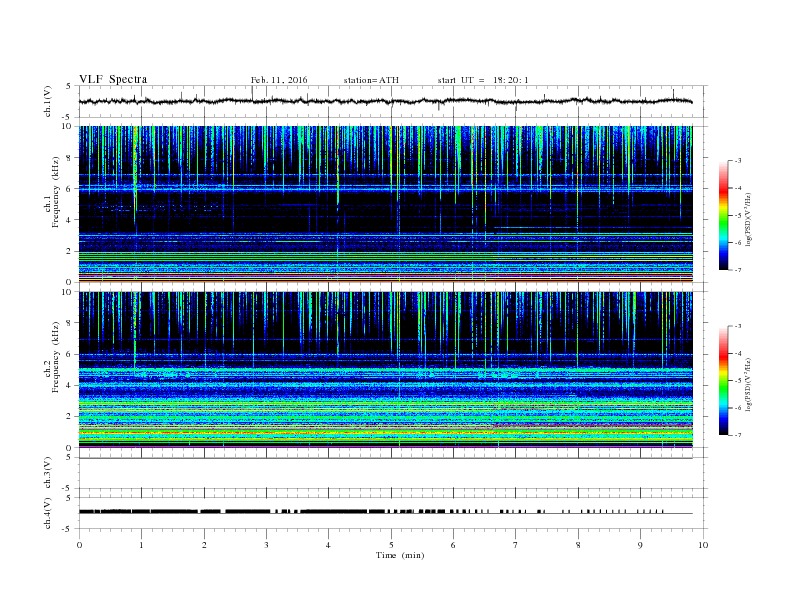Click the ch.1 spectrogram color scale bar
Image resolution: width=792 pixels, height=612 pixels.
[723, 215]
